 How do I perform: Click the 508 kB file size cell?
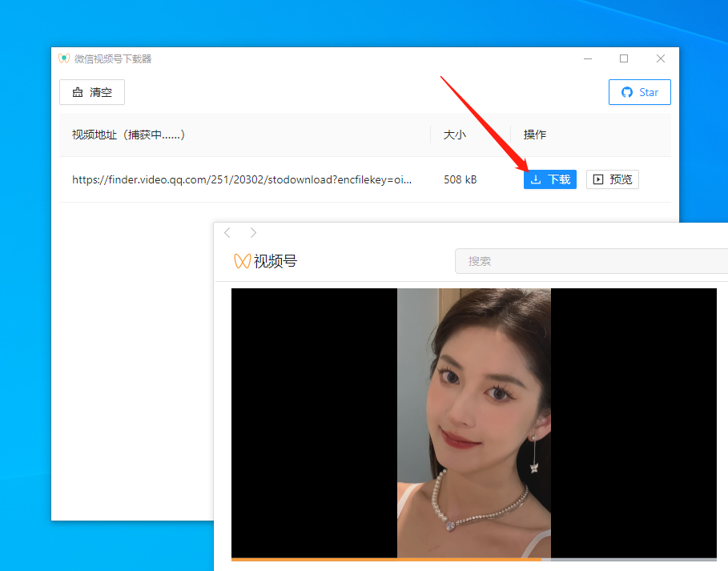click(x=460, y=179)
